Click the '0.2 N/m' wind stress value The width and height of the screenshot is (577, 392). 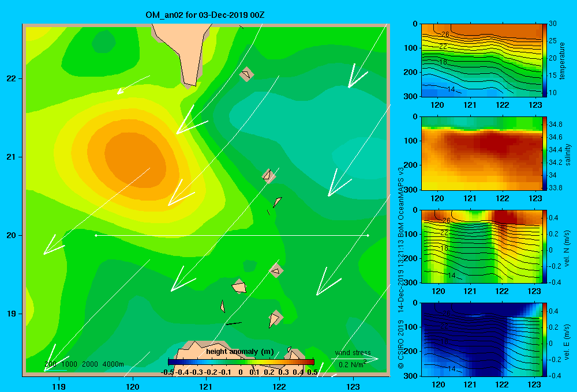(x=352, y=364)
